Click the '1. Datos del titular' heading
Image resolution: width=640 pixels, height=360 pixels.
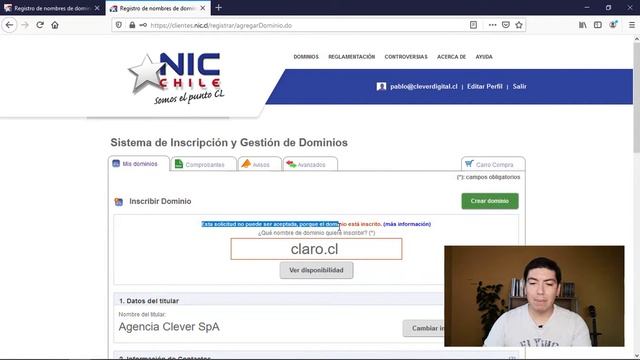click(149, 301)
